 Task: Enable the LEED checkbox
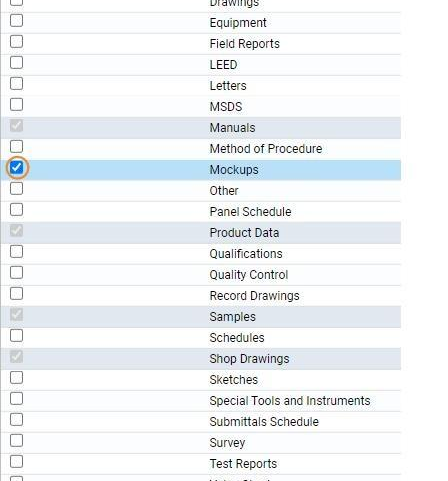point(16,63)
